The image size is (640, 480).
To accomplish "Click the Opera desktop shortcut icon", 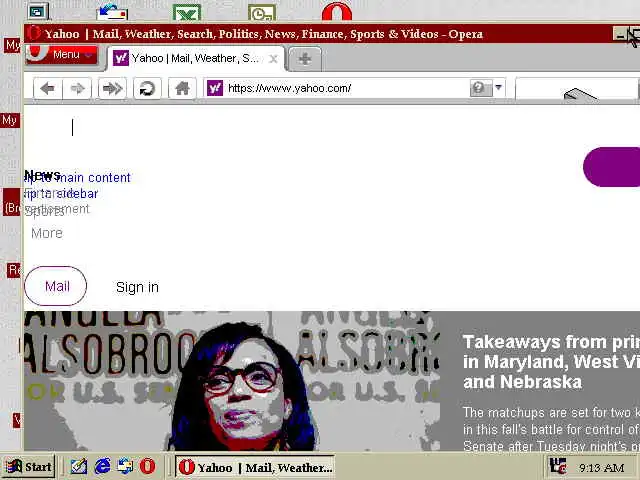I will click(337, 11).
